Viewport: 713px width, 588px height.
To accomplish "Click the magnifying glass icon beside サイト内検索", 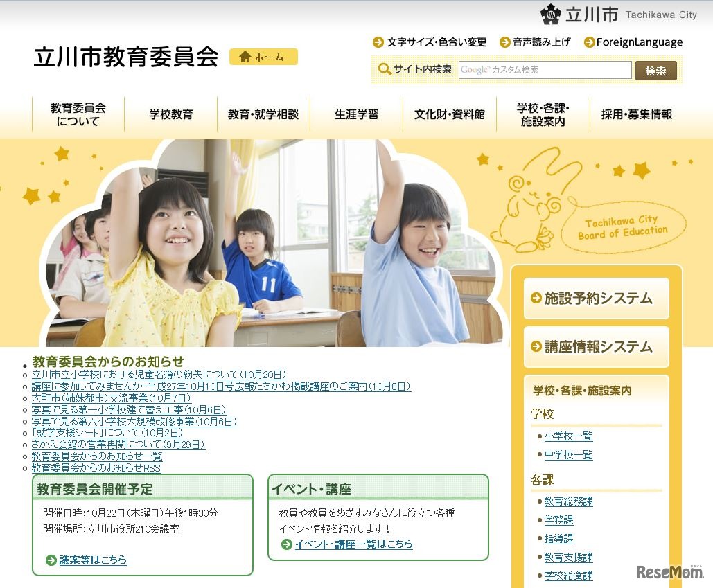I will point(385,69).
